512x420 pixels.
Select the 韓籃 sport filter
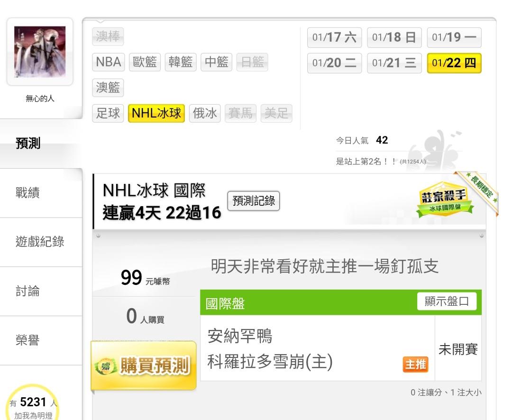181,62
